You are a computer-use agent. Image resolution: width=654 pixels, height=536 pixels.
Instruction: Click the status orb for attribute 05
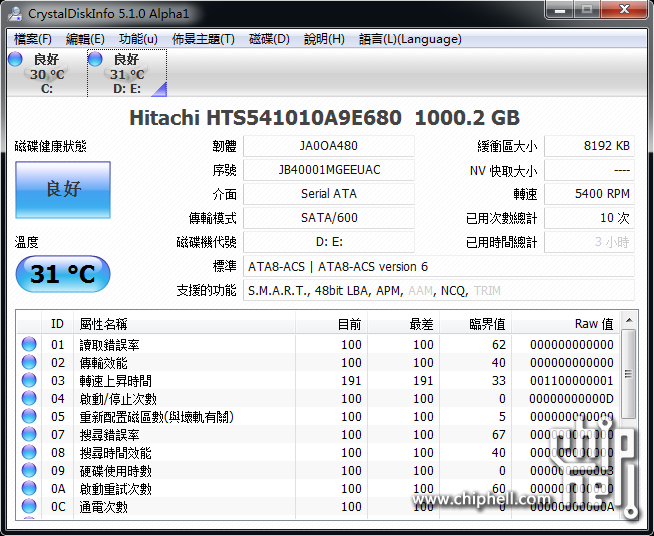coord(29,416)
